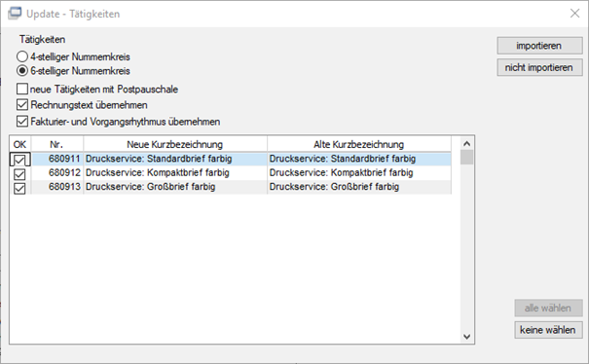This screenshot has height=364, width=589.
Task: Click the alle wählen button
Action: point(548,308)
